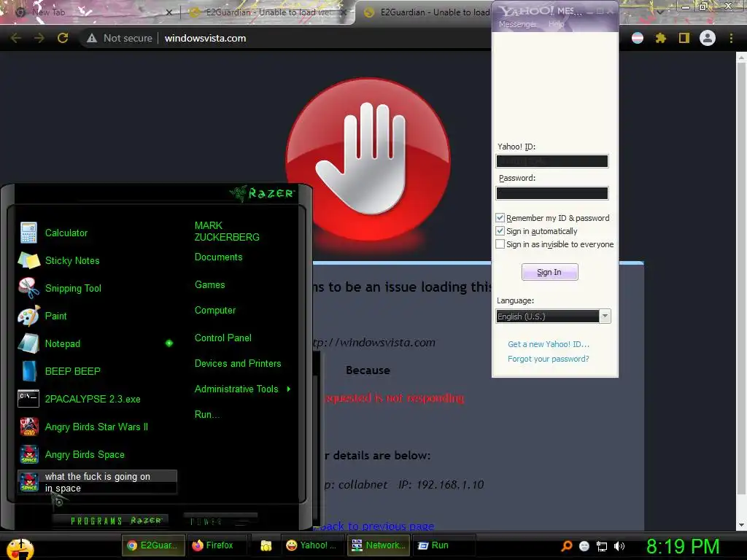The image size is (747, 560).
Task: Open Chrome three-dot menu
Action: (x=731, y=38)
